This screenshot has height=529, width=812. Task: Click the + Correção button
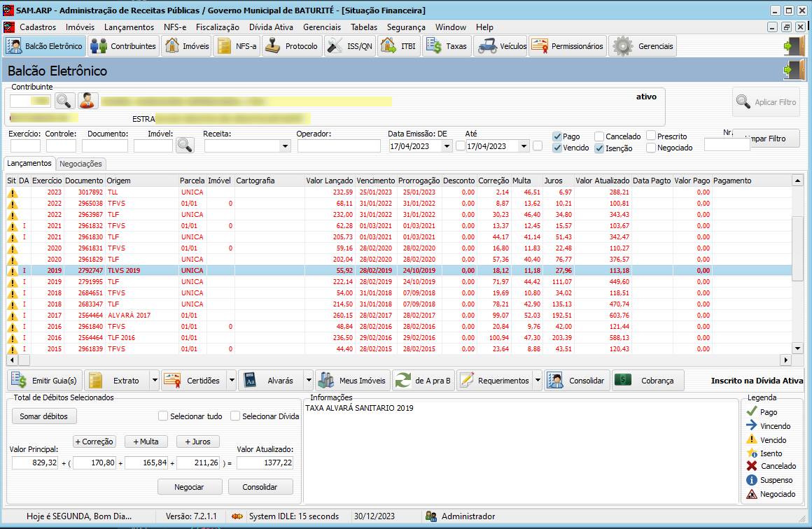[x=94, y=442]
